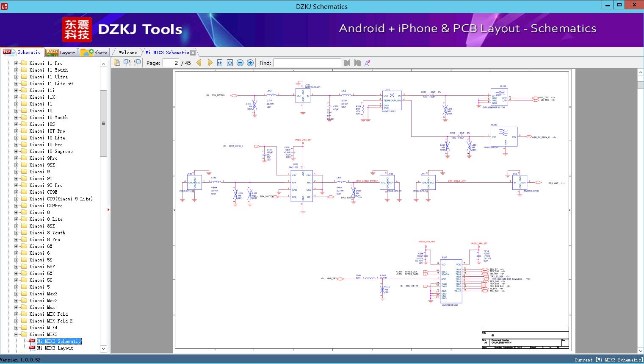Select Xiaomi 8 Pro in tree
644x364 pixels.
(44, 239)
